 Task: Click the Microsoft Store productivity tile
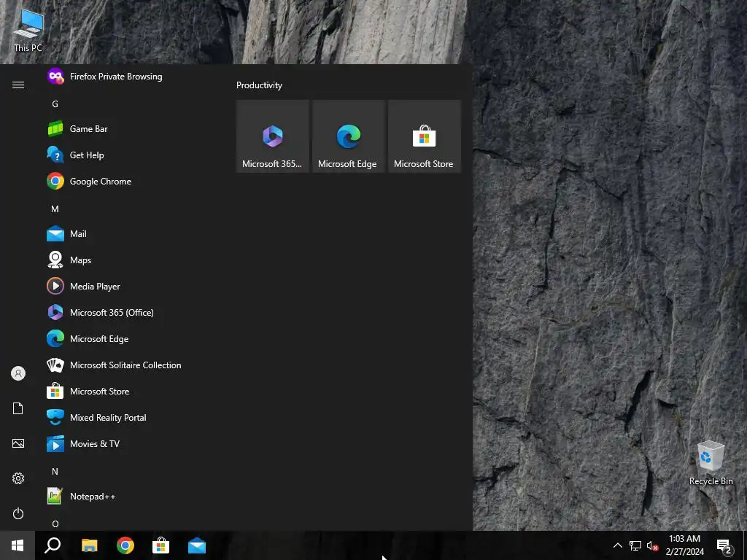[x=425, y=136]
